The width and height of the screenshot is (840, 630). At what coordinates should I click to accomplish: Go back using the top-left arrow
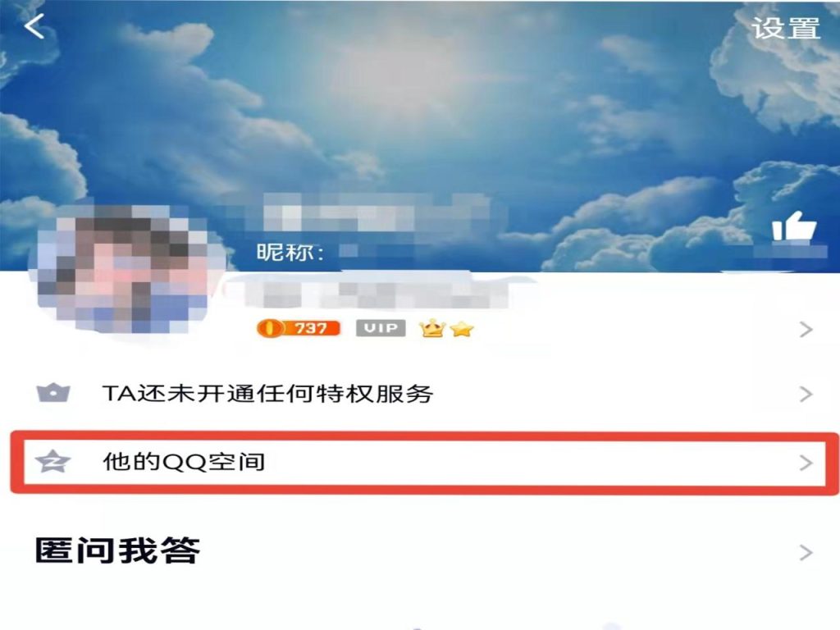34,26
